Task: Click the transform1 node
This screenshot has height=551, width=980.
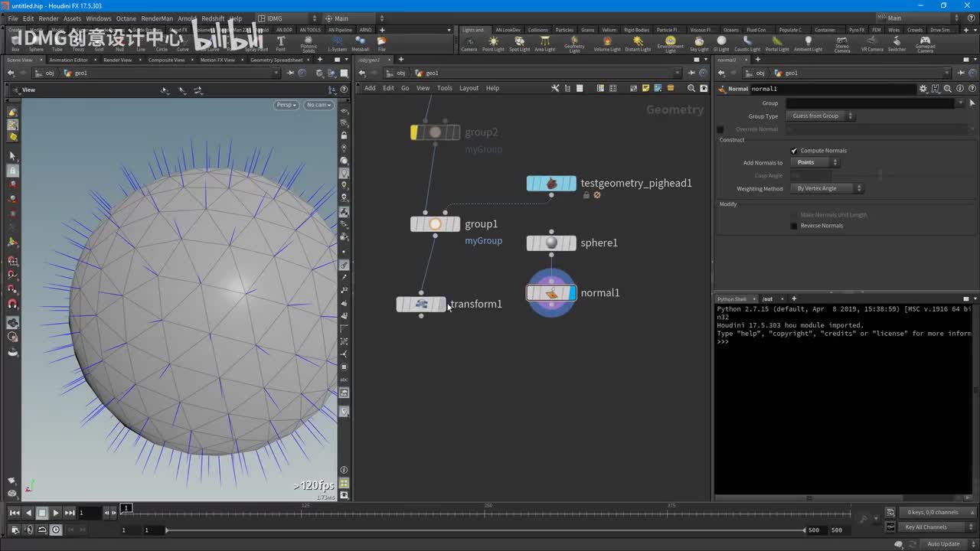Action: pyautogui.click(x=421, y=304)
